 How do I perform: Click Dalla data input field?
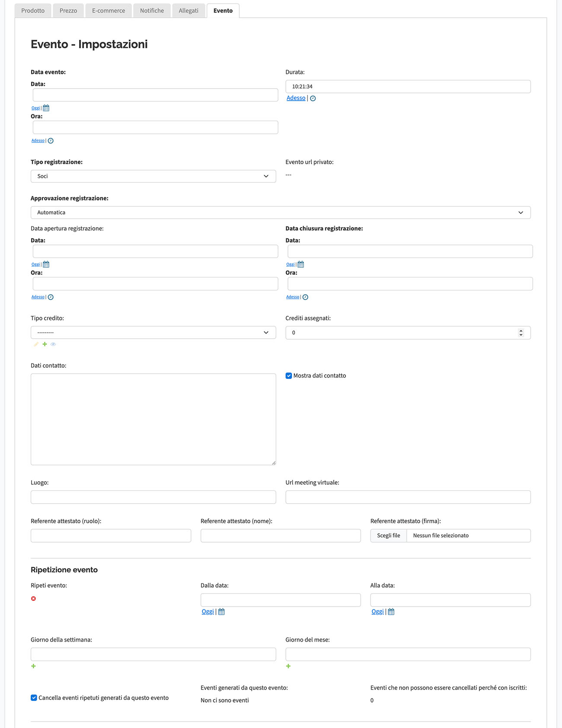click(281, 600)
